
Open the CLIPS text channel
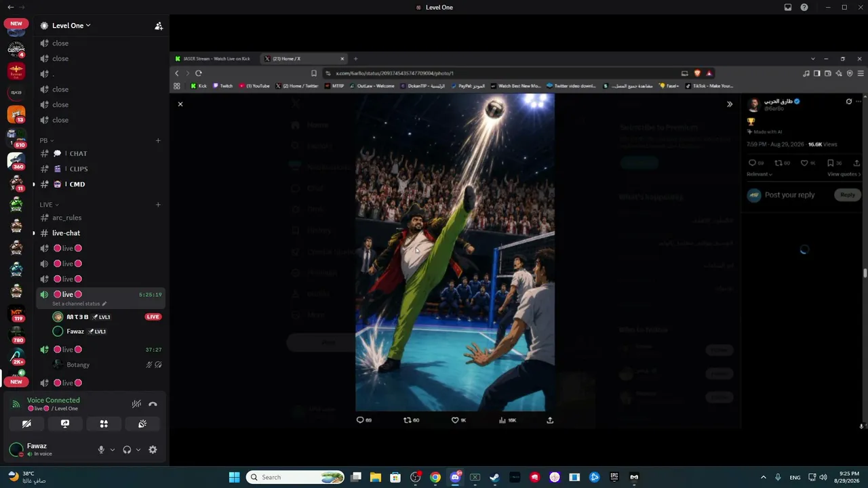tap(100, 169)
